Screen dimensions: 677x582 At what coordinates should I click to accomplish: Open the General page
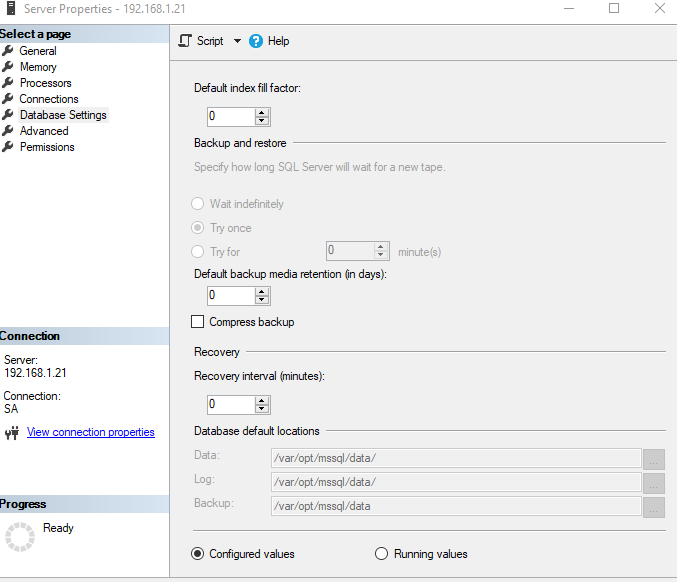(x=38, y=51)
